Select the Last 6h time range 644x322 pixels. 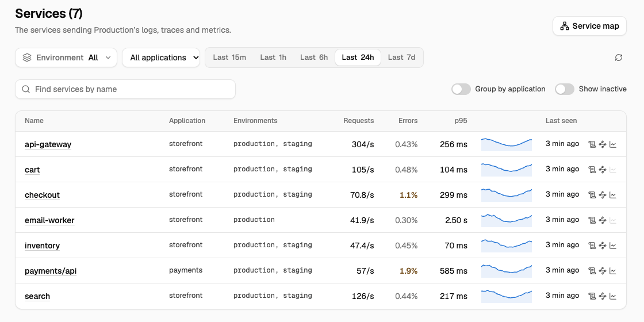(x=314, y=57)
